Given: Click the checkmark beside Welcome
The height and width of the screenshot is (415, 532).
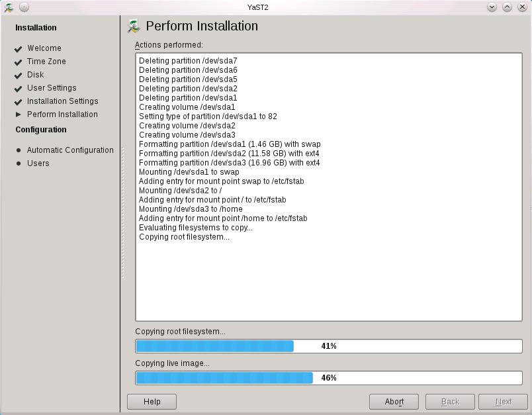Looking at the screenshot, I should (x=18, y=48).
